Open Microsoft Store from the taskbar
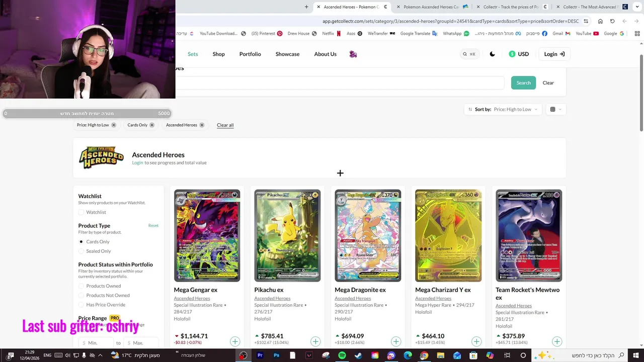The width and height of the screenshot is (644, 362). tap(473, 355)
